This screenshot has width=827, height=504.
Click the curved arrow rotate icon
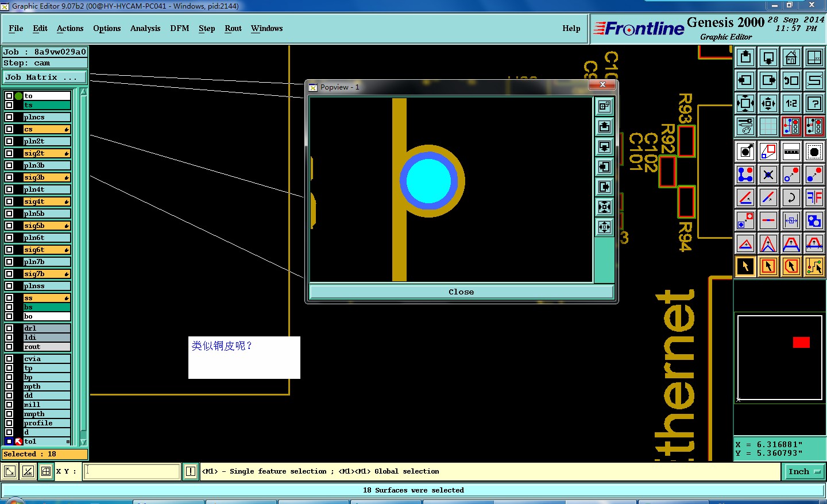[791, 197]
